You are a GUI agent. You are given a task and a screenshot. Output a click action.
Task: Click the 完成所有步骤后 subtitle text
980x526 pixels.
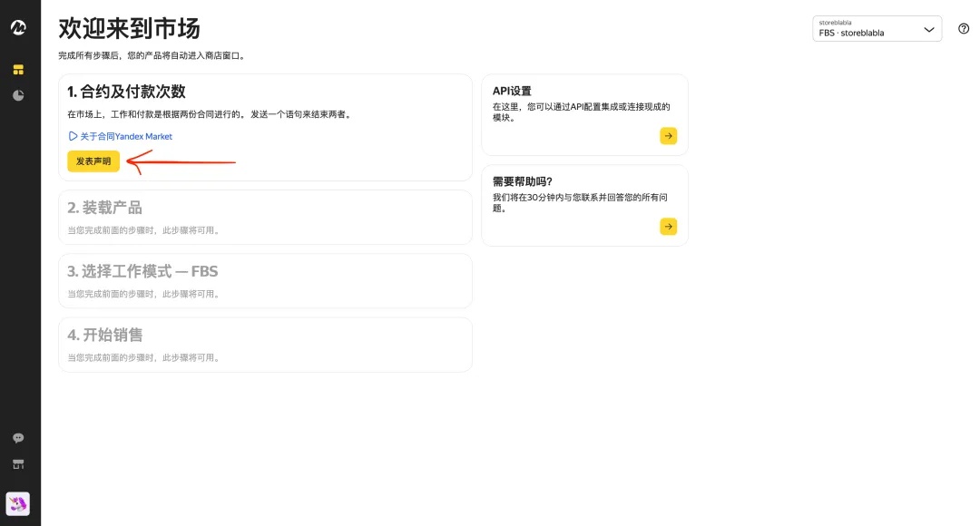point(152,55)
